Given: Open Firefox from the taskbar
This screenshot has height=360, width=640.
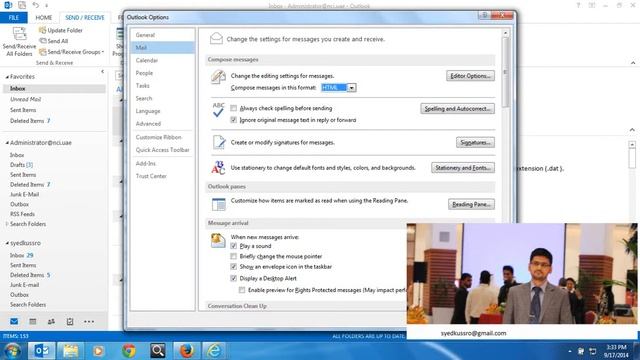Looking at the screenshot, I should (187, 351).
